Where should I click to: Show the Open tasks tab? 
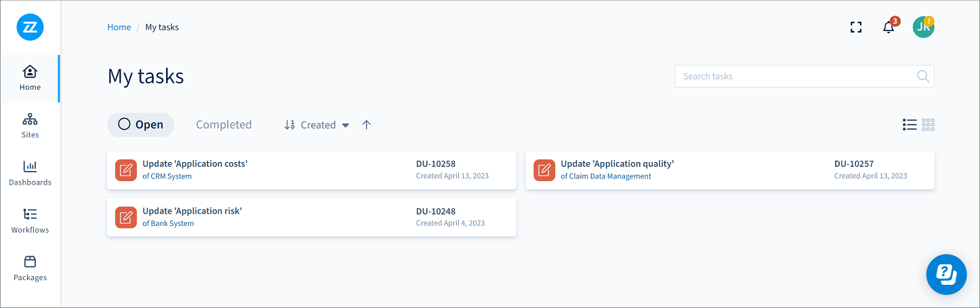coord(141,125)
